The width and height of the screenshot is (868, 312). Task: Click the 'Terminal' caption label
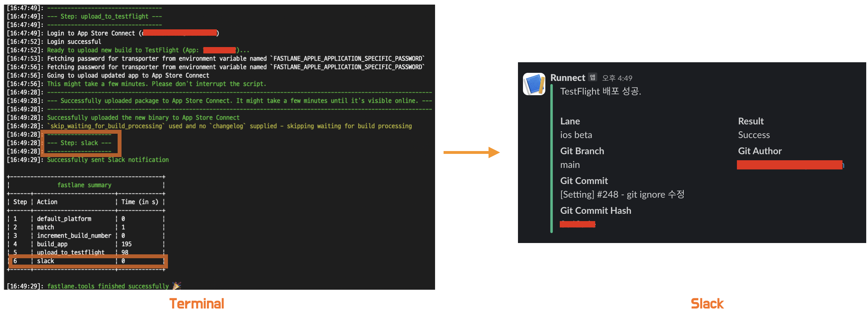coord(197,304)
